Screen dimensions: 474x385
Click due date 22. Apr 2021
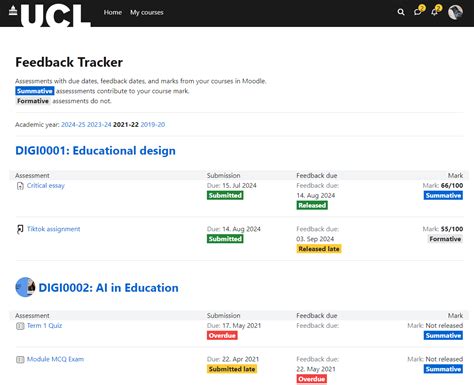[x=240, y=359]
